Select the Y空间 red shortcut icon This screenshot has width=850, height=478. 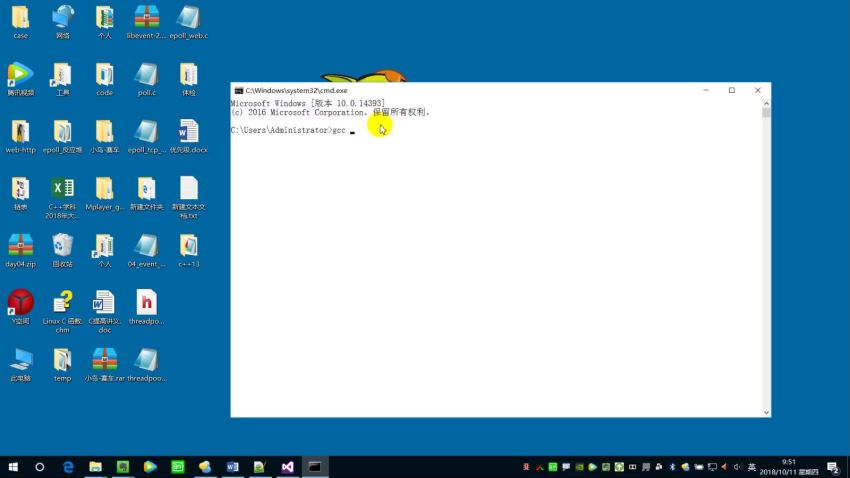21,307
